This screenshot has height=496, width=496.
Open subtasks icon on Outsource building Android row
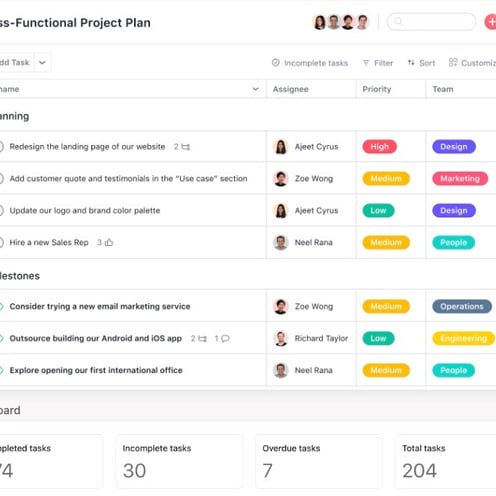(x=202, y=339)
